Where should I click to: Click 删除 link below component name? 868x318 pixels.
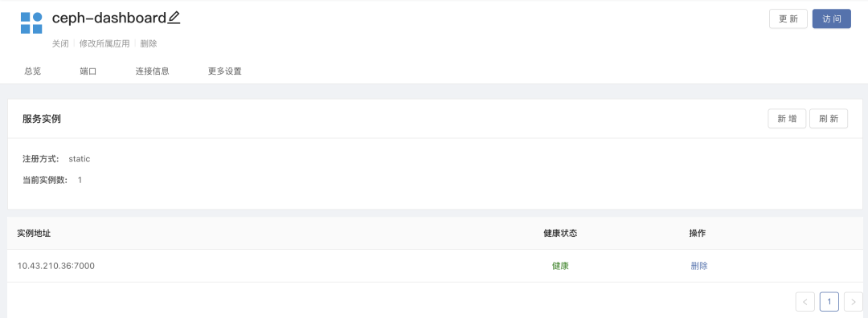[149, 43]
